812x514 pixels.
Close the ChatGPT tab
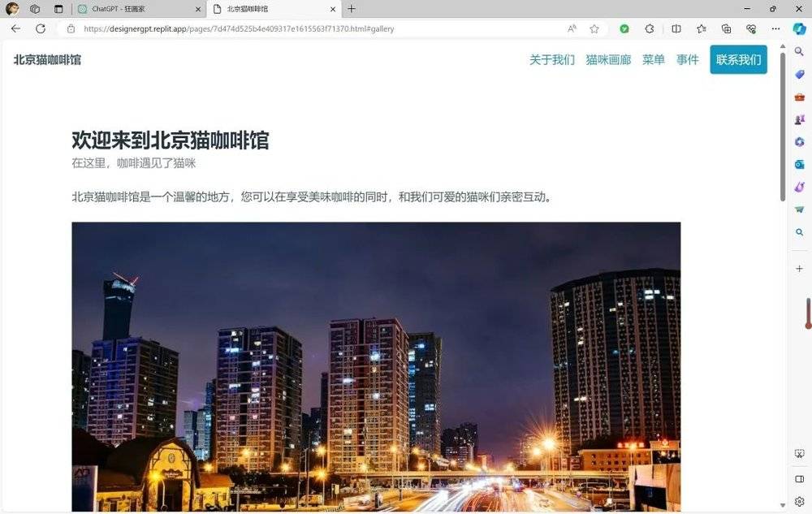point(198,9)
